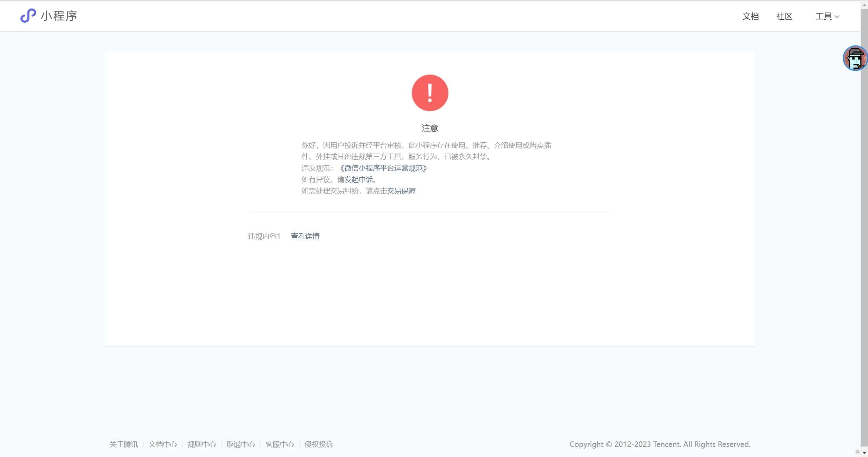
Task: Open 《微信小程序平台运营规范》 link
Action: click(383, 168)
